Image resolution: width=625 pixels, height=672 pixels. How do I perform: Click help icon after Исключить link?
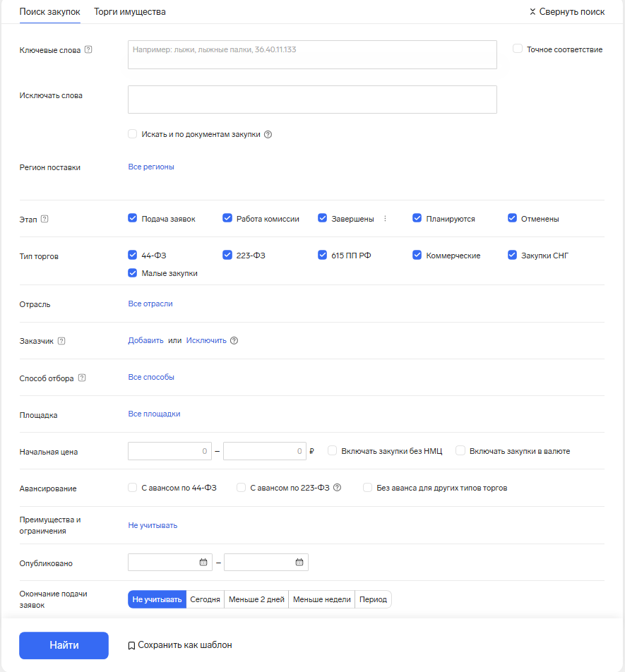[x=234, y=340]
